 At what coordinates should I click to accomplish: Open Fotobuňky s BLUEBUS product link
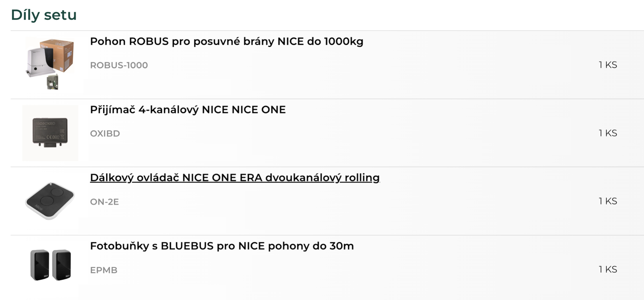coord(222,246)
